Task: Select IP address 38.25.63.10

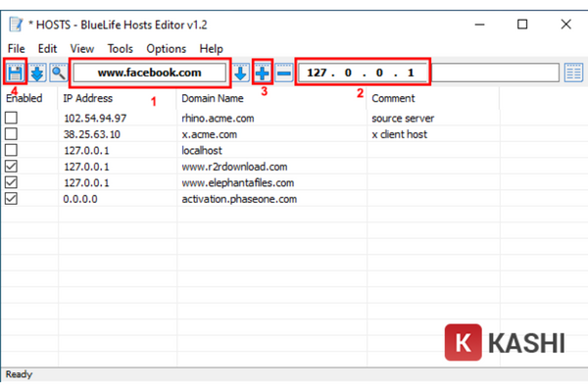Action: 92,134
